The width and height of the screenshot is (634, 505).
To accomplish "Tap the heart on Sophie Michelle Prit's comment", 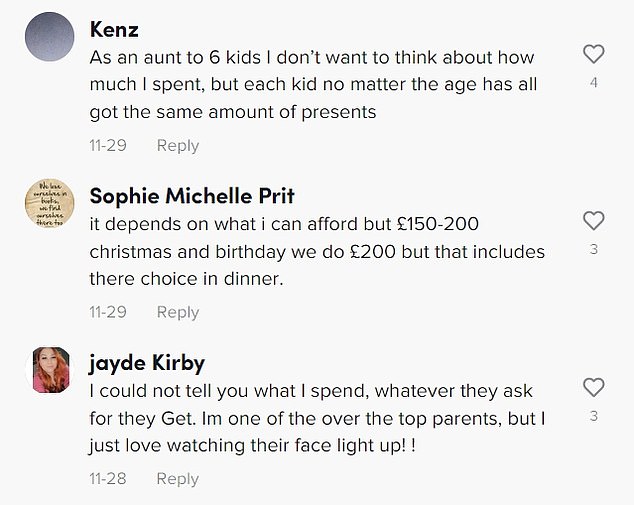I will point(593,221).
